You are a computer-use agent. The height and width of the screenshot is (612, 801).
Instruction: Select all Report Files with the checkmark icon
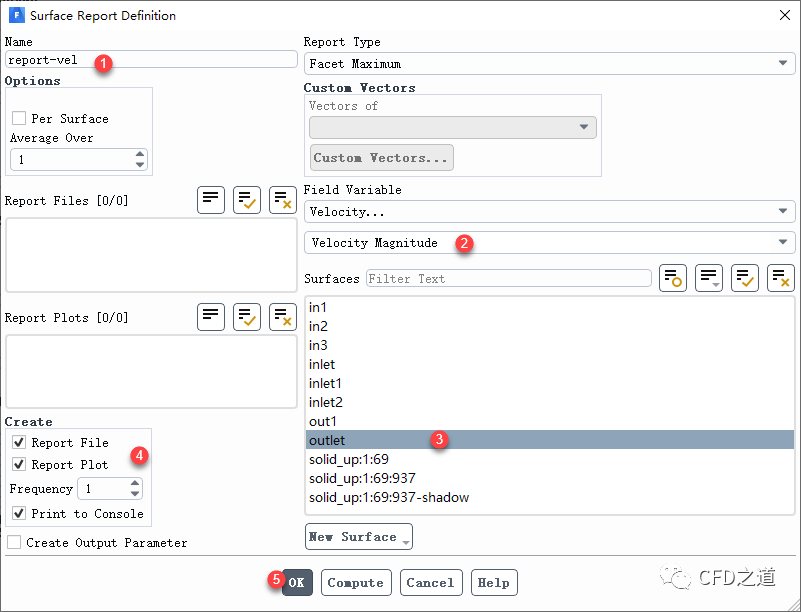pos(247,199)
